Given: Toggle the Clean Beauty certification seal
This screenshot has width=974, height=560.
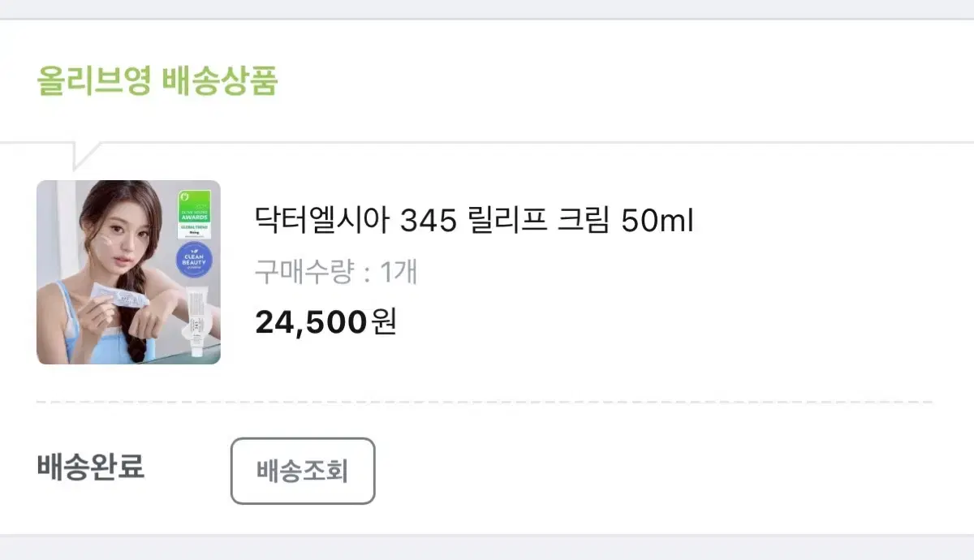Looking at the screenshot, I should point(194,260).
